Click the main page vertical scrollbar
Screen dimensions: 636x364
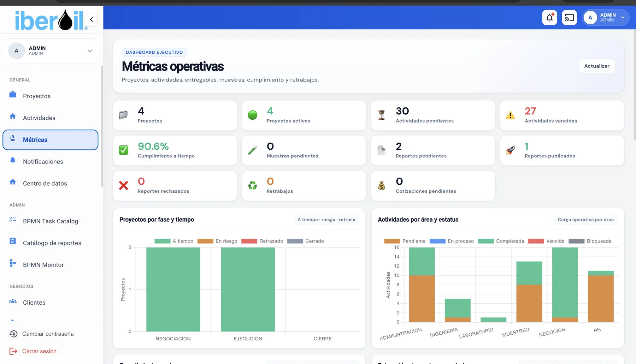635,85
